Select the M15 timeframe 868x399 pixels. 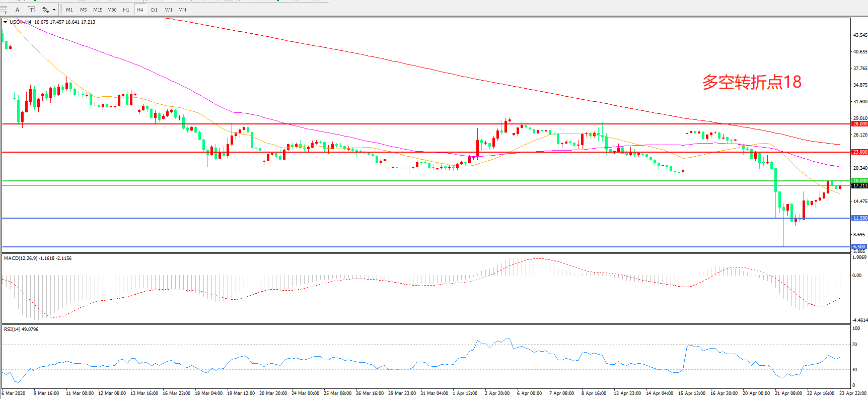[98, 10]
